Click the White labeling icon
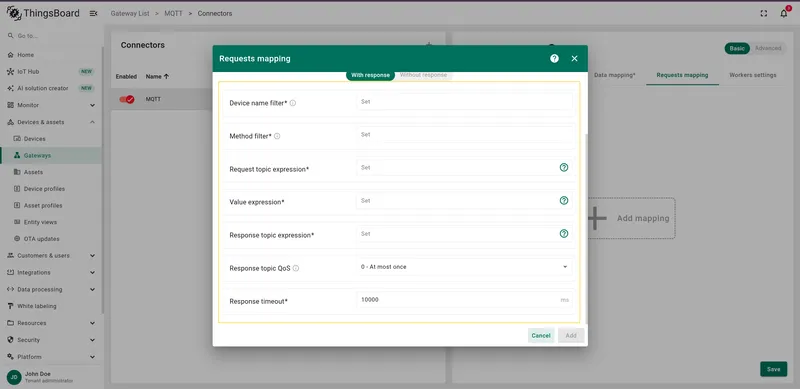This screenshot has width=800, height=389. pyautogui.click(x=10, y=306)
